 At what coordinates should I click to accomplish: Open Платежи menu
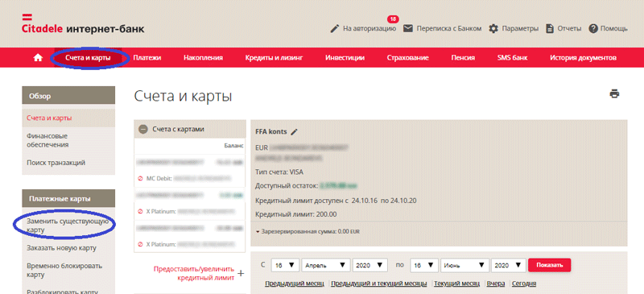click(147, 58)
